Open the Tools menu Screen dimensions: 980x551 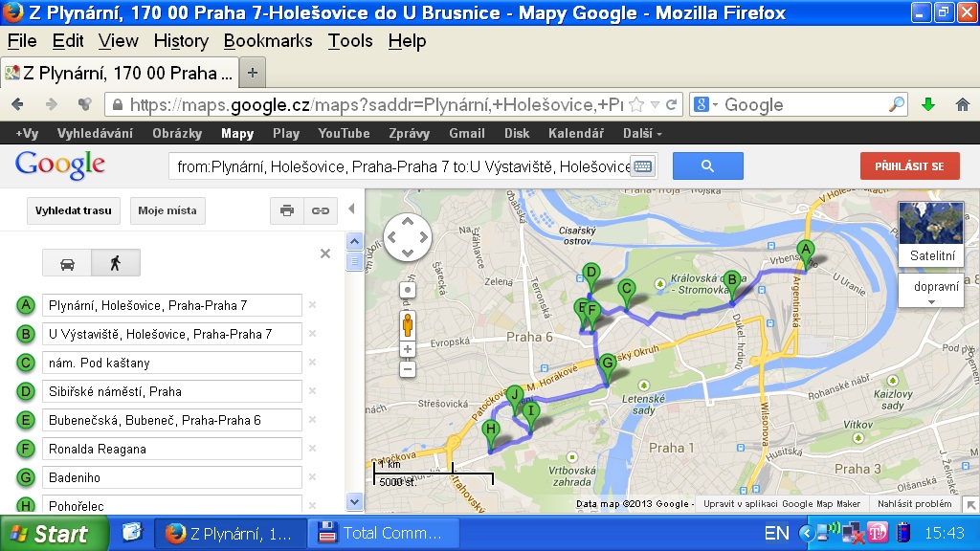350,40
